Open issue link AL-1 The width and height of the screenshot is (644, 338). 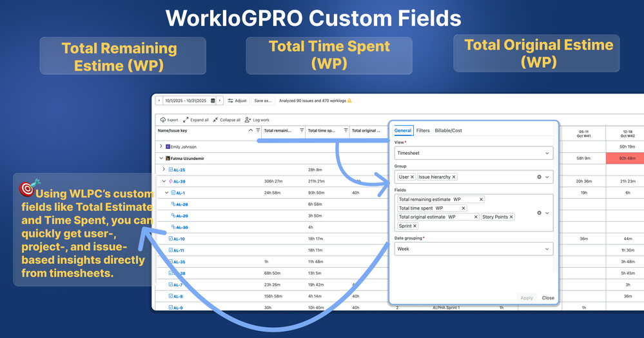(181, 193)
